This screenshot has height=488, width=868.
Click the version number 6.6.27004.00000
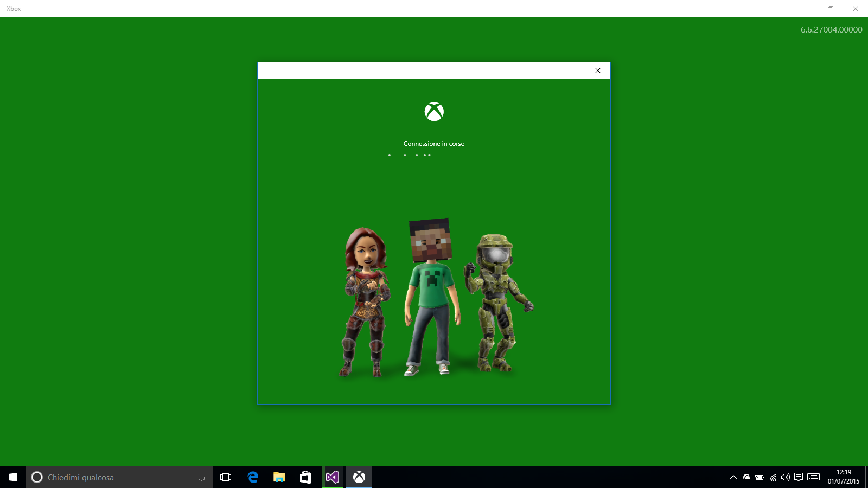831,30
